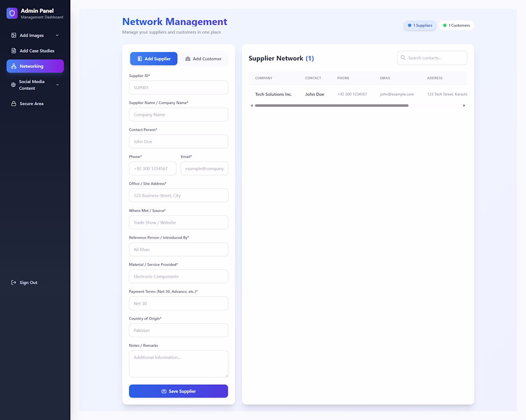This screenshot has width=526, height=420.
Task: Click the 1 Customers badge
Action: click(456, 25)
